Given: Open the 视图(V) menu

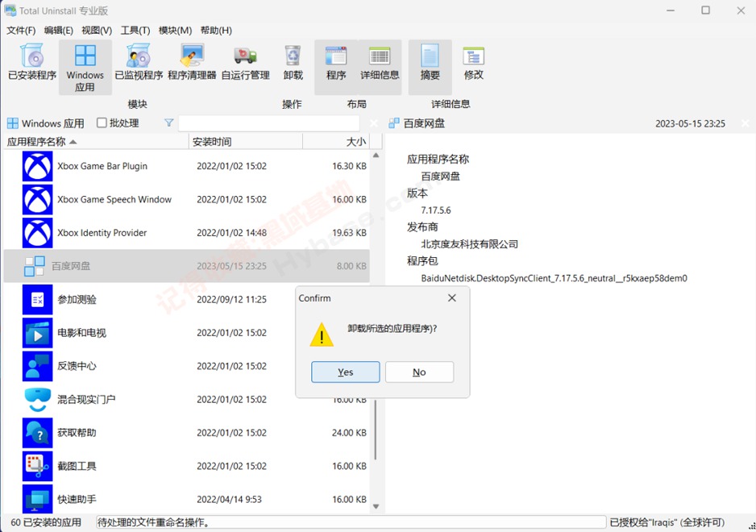Looking at the screenshot, I should [97, 31].
